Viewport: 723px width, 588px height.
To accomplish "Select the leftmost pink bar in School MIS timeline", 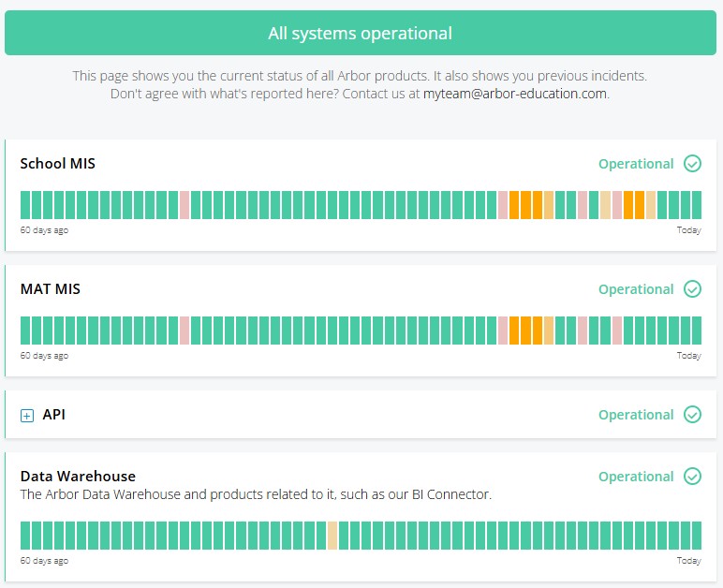I will (x=184, y=204).
